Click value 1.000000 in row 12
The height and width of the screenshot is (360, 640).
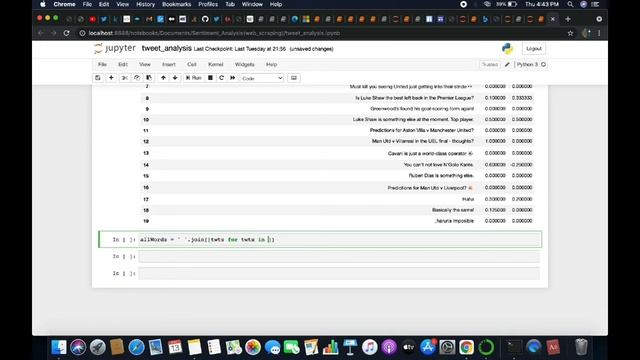(x=495, y=141)
